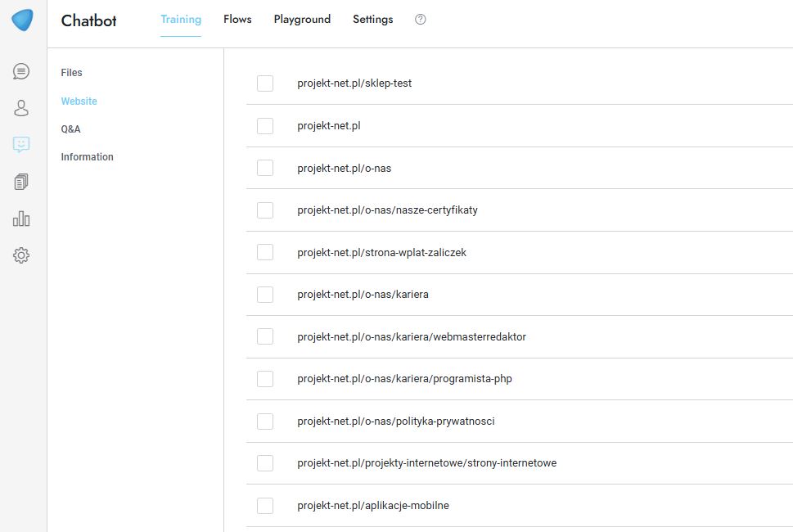Check the projekt-net.pl/sklep-test checkbox
This screenshot has height=532, width=793.
click(265, 83)
